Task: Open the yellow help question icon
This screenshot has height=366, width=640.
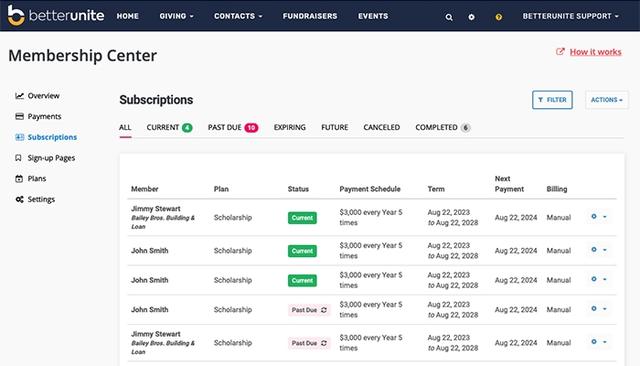Action: tap(498, 17)
